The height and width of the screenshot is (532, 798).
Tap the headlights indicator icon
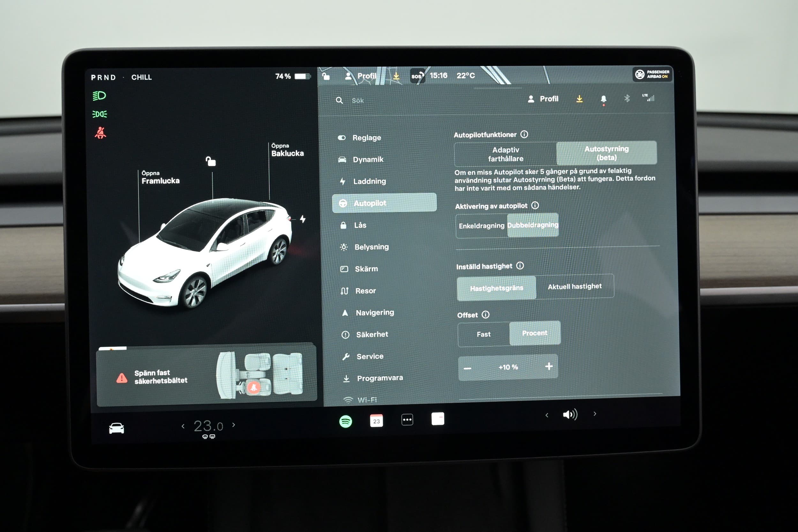[99, 96]
